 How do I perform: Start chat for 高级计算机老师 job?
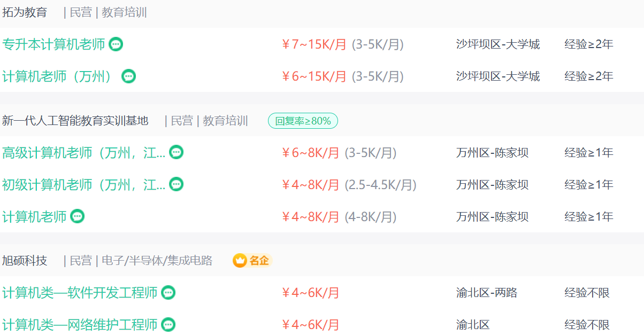177,152
